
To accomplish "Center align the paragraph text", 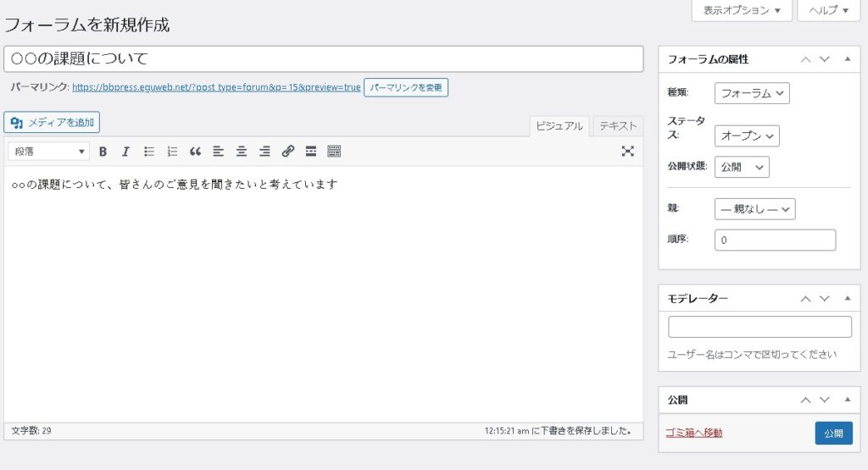I will coord(242,152).
